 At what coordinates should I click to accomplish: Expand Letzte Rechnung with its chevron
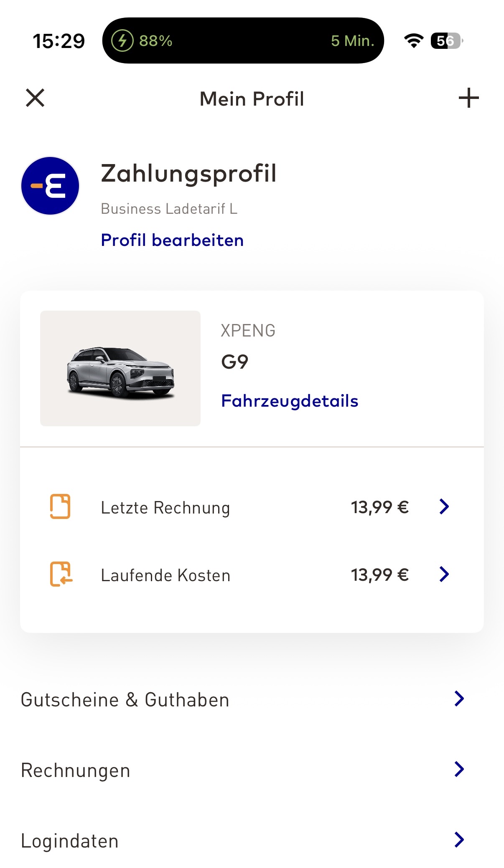444,506
